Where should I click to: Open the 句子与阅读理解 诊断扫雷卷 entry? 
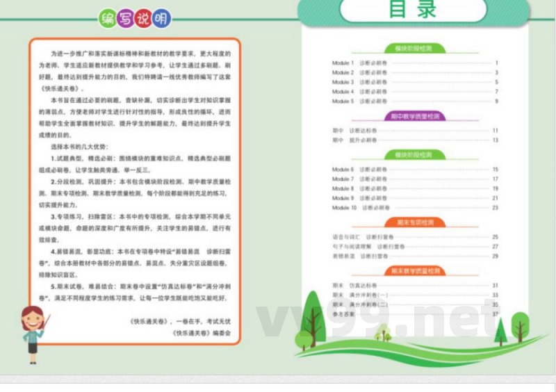(x=415, y=247)
